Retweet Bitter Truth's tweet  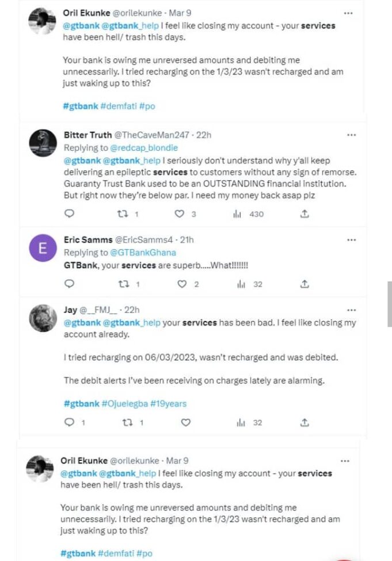[x=123, y=214]
